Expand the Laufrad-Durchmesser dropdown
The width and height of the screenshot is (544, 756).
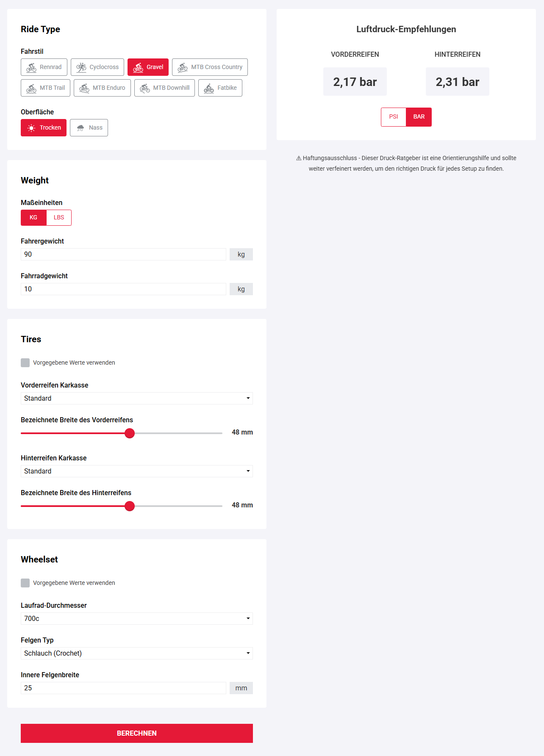coord(136,618)
